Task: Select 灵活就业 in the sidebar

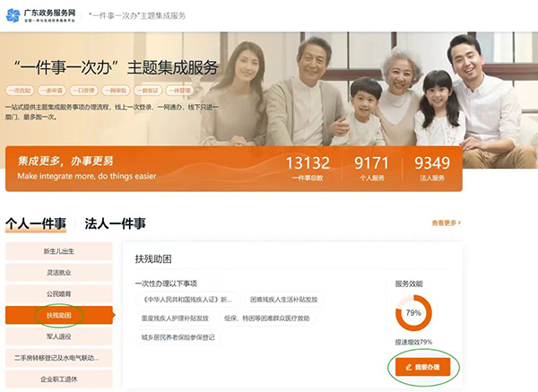Action: [58, 273]
